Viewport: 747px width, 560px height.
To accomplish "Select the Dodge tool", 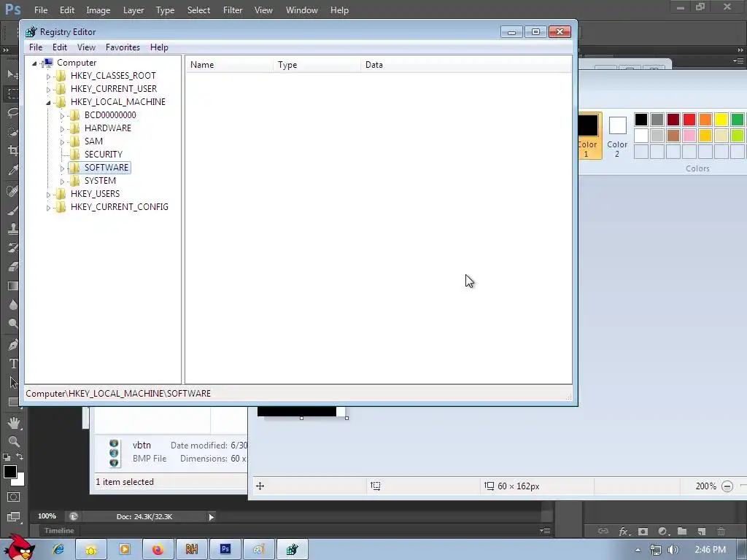I will pyautogui.click(x=12, y=324).
